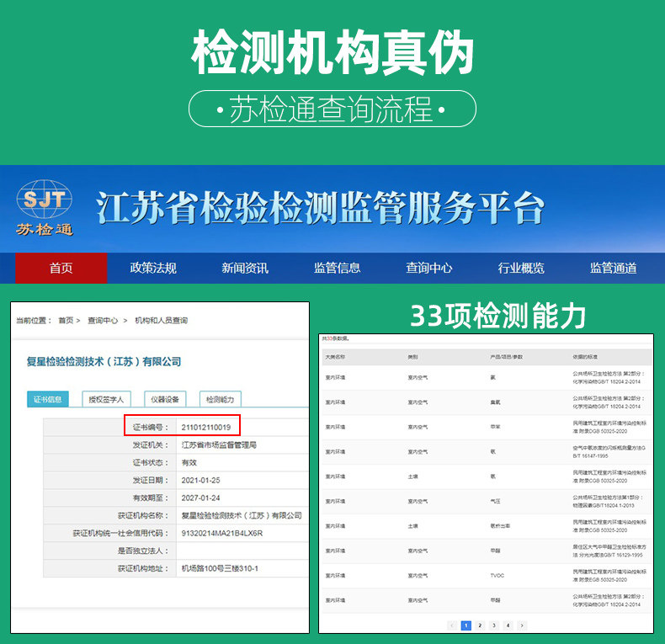
Task: Click the 是否独立法人 row label
Action: pos(143,551)
